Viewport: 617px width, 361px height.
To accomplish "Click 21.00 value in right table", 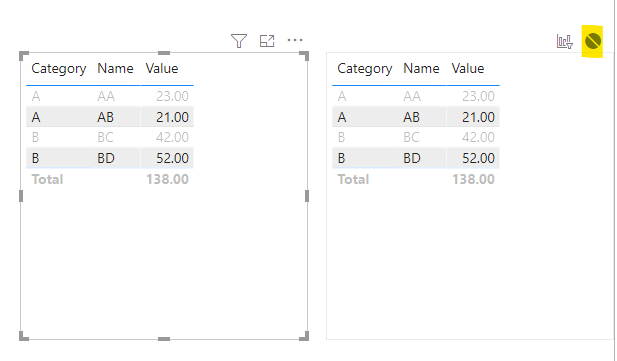I will (478, 117).
